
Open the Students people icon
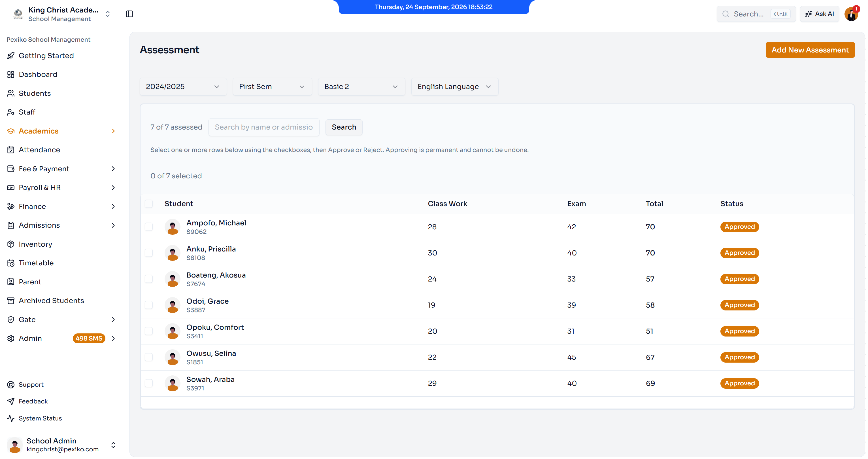11,93
